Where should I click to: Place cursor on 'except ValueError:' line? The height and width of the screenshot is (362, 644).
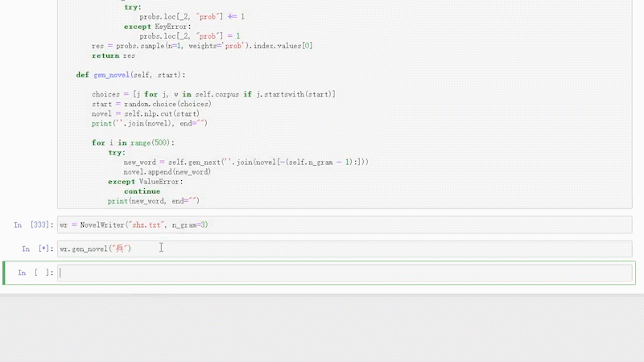pyautogui.click(x=145, y=182)
